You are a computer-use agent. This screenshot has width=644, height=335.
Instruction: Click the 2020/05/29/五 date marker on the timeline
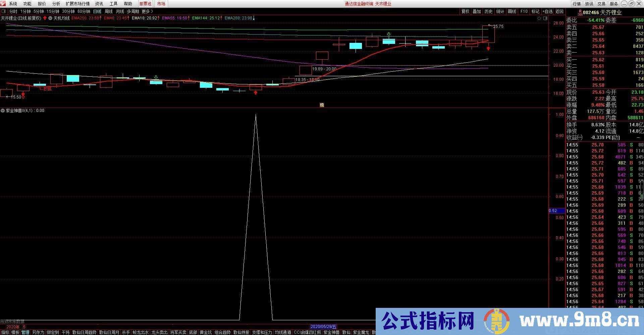click(323, 327)
